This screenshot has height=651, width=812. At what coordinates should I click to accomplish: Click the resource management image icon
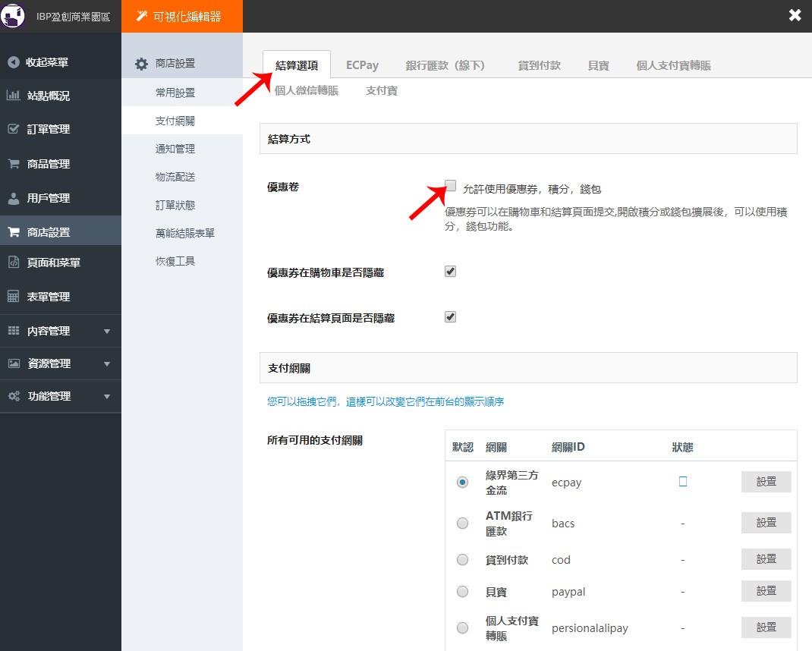click(x=14, y=363)
